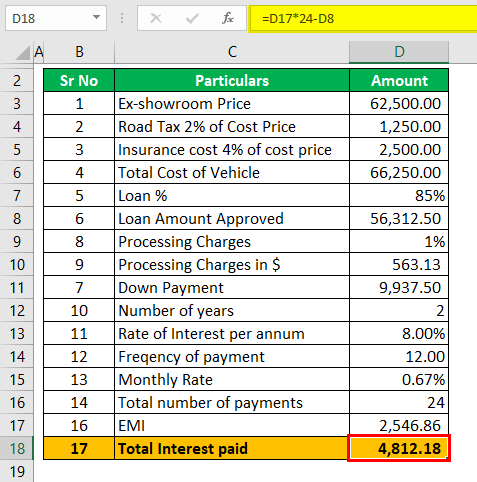Click the Name Box showing D18
Viewport: 477px width, 482px height.
click(x=56, y=18)
